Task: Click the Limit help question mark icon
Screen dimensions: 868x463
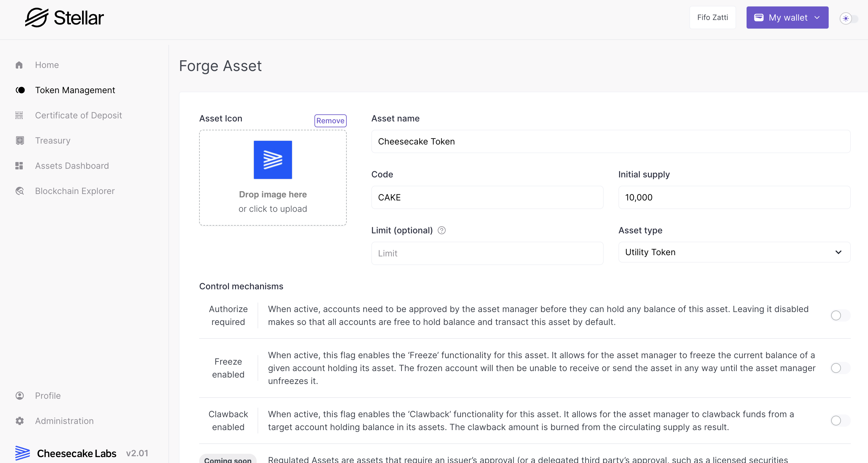Action: 441,231
